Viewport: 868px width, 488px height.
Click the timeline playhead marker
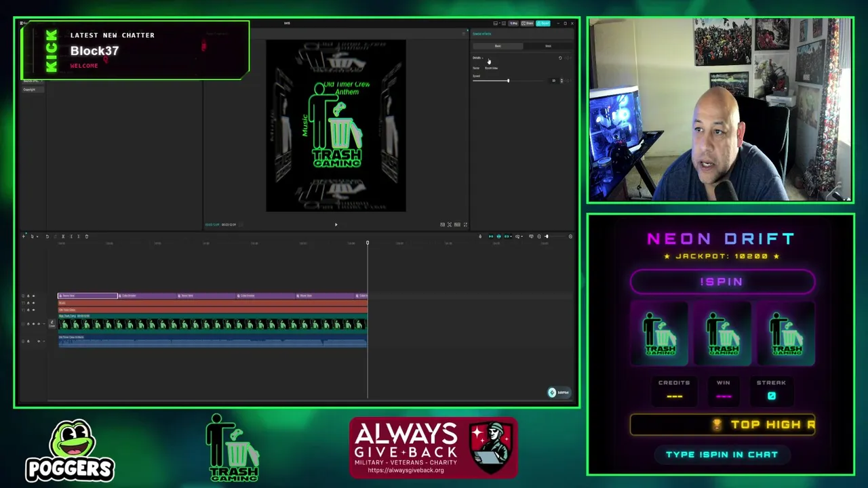click(368, 243)
